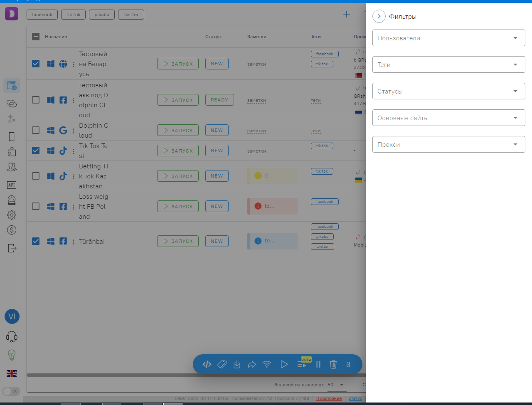532x405 pixels.
Task: Click the plus icon to add profile
Action: tap(346, 15)
